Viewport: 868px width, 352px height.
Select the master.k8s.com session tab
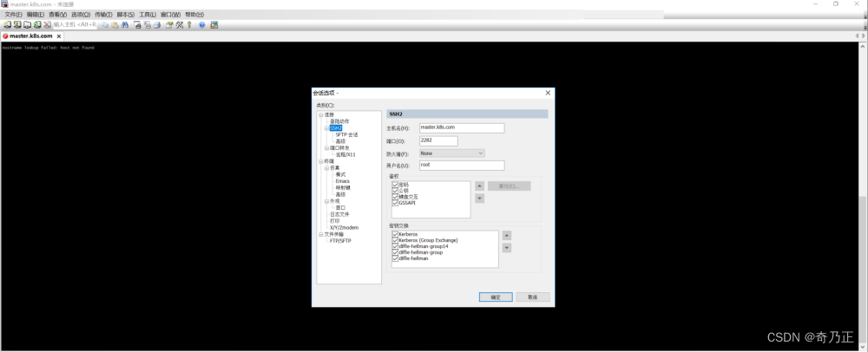click(30, 36)
